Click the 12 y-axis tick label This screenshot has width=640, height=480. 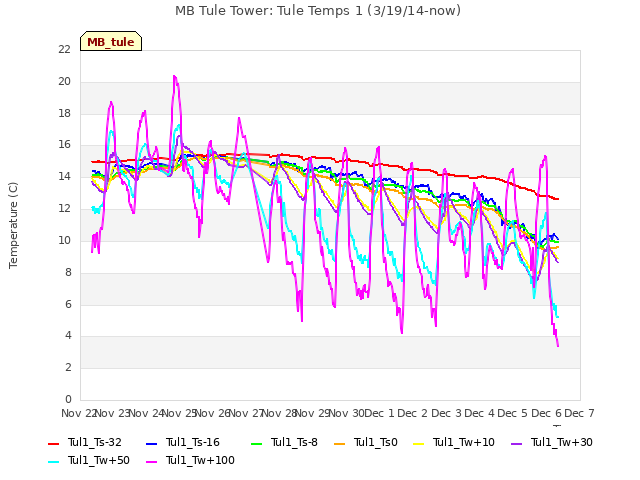point(64,209)
